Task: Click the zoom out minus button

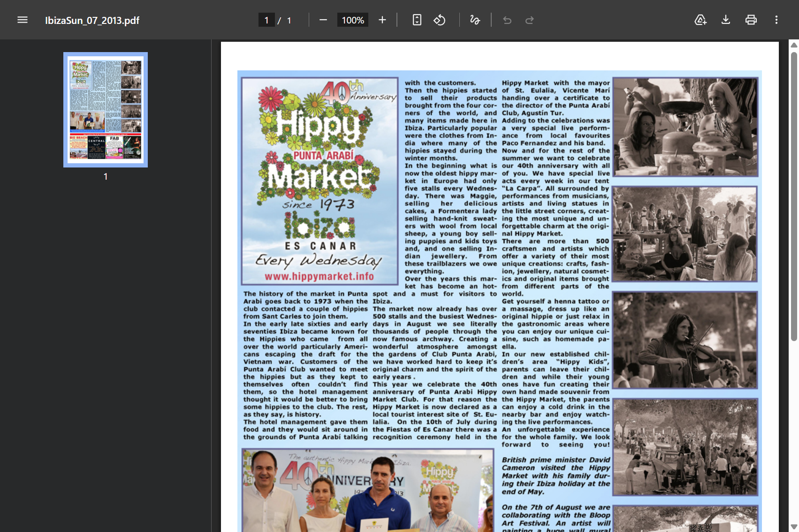Action: [323, 20]
